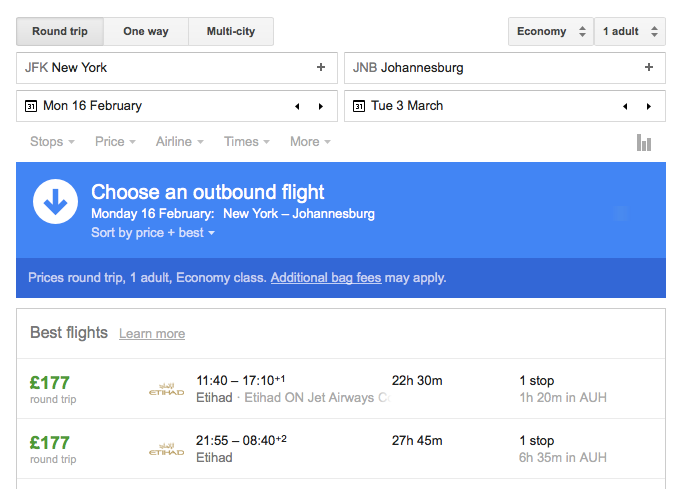Show the price graph bar chart
Screen dimensions: 686x489
point(644,143)
